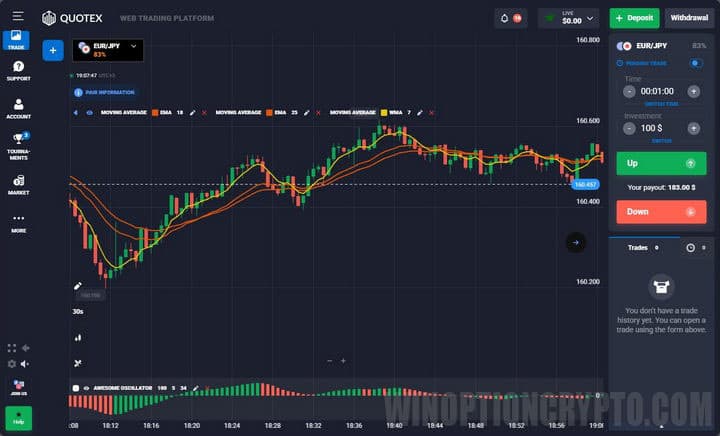Increase trade time with plus
Screen dimensions: 720x436
coord(694,91)
